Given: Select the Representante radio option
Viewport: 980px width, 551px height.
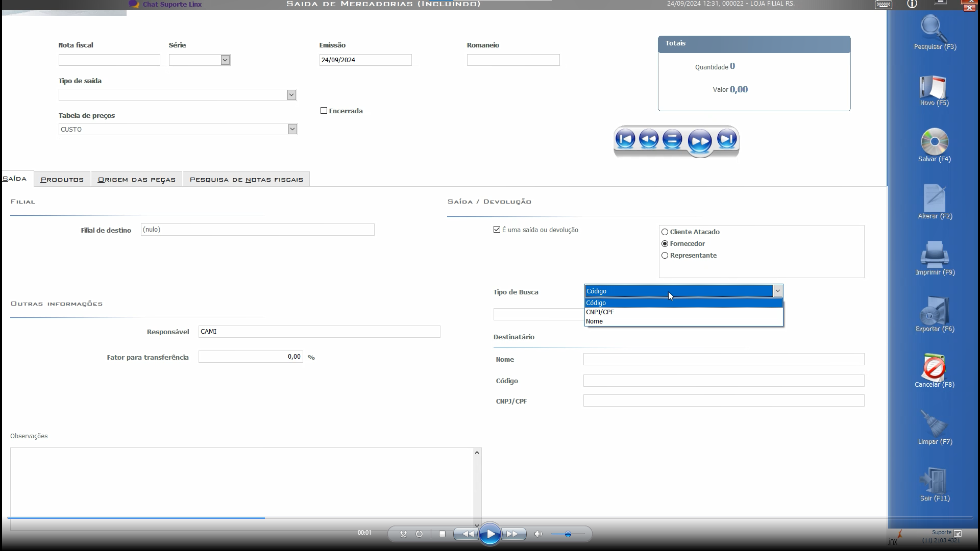Looking at the screenshot, I should pyautogui.click(x=665, y=256).
